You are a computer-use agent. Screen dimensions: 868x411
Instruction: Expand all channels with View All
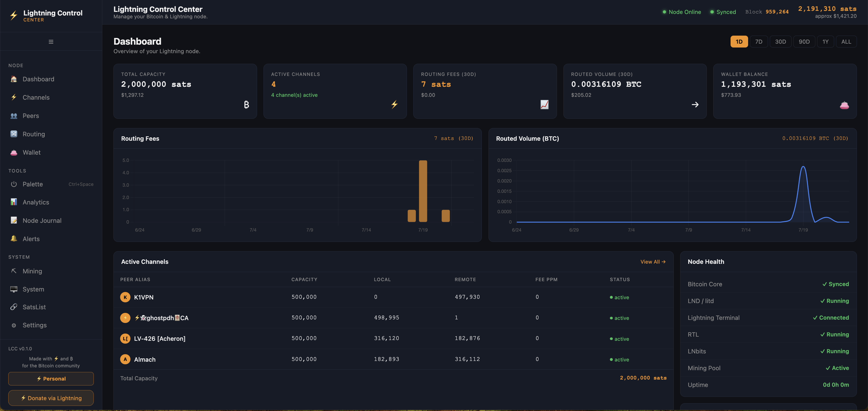[x=653, y=262]
